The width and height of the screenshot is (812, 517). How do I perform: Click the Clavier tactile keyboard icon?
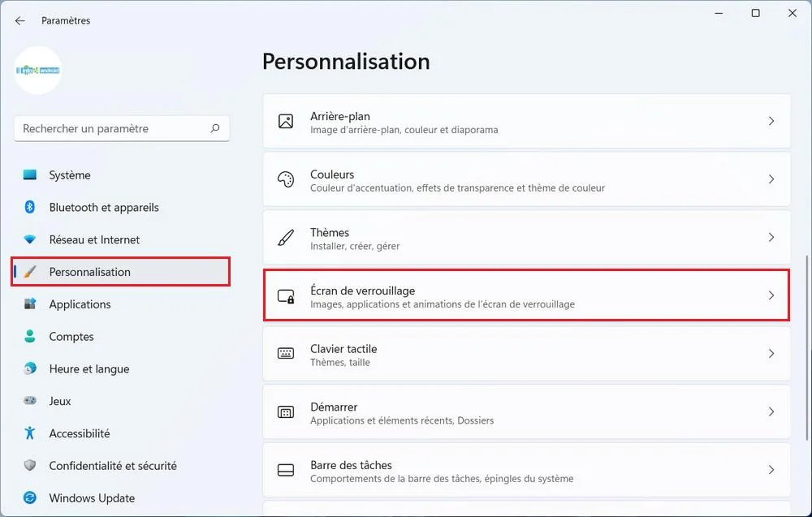coord(286,354)
